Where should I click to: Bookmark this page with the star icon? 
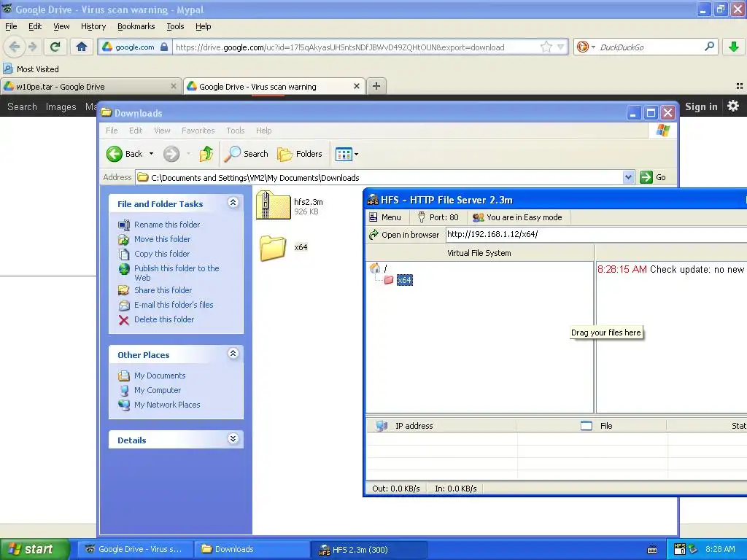pyautogui.click(x=546, y=47)
